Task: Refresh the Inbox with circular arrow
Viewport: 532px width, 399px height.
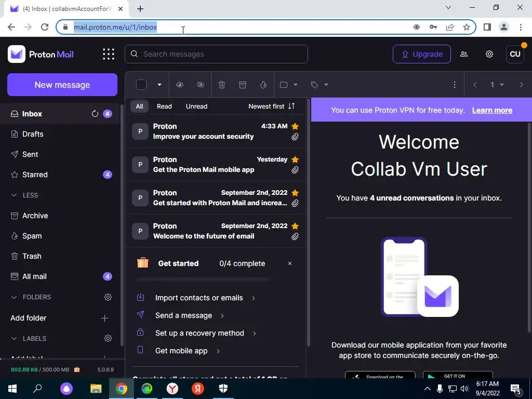Action: (x=95, y=114)
